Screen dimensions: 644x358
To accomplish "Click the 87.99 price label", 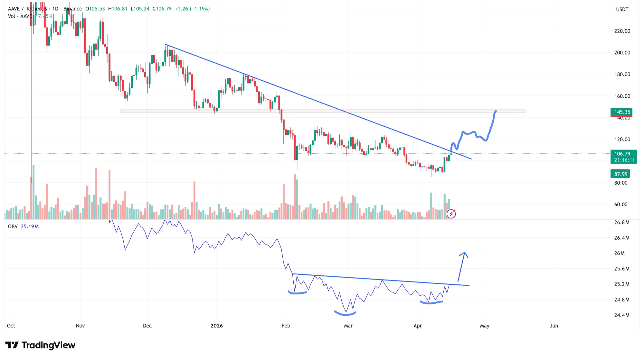I will pos(620,174).
